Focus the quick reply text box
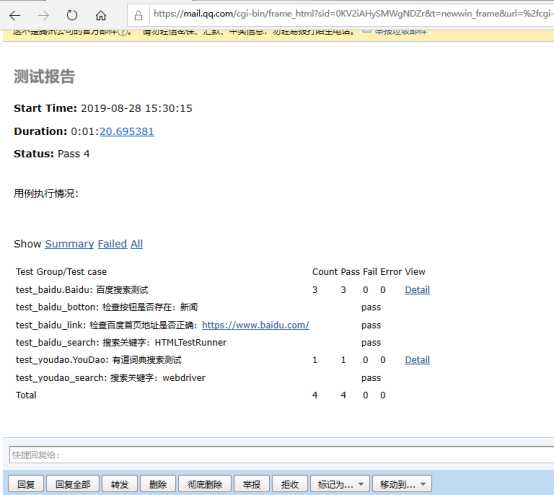The height and width of the screenshot is (495, 554). [x=281, y=455]
